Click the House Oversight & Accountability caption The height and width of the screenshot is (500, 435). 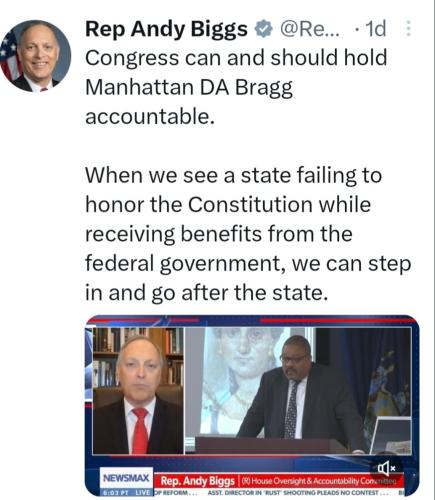click(318, 481)
